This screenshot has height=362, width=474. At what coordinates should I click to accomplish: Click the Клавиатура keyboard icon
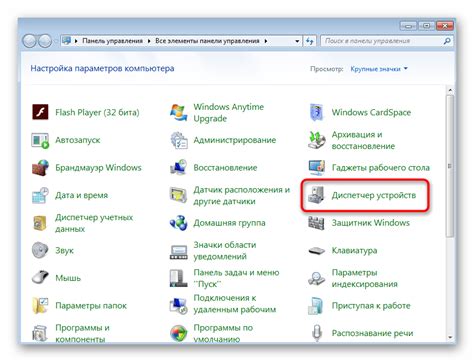317,250
